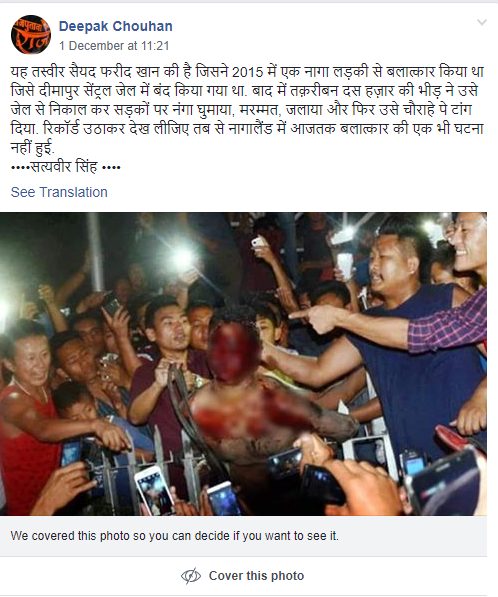The height and width of the screenshot is (597, 498).
Task: Open Deepak Chouhan's profile name link
Action: coord(116,26)
